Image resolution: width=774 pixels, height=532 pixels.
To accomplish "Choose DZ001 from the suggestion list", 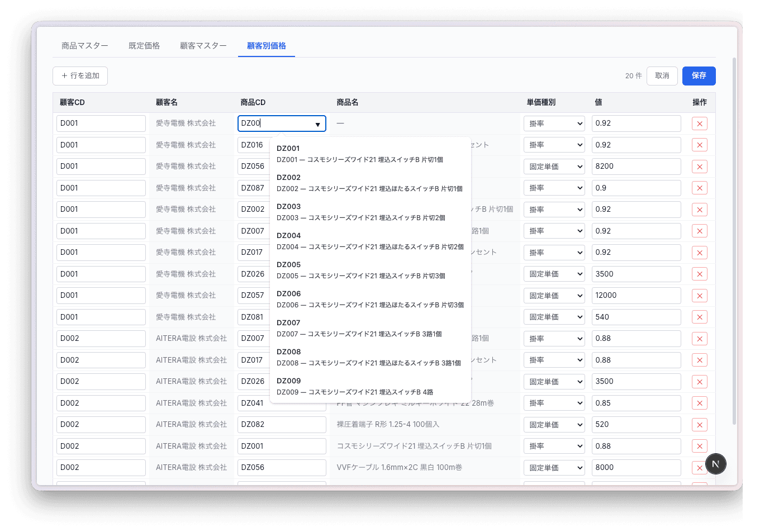I will [x=370, y=154].
